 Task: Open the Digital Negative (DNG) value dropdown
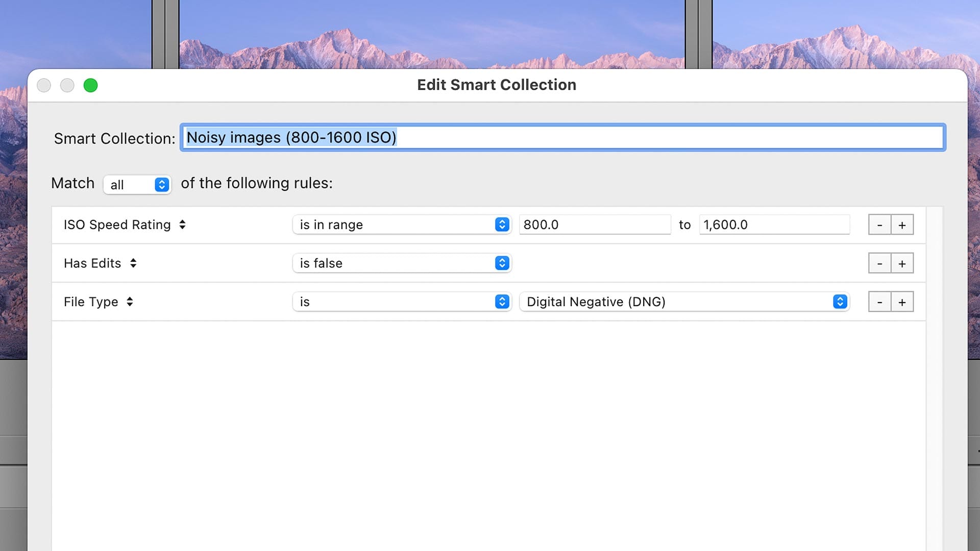(x=684, y=302)
